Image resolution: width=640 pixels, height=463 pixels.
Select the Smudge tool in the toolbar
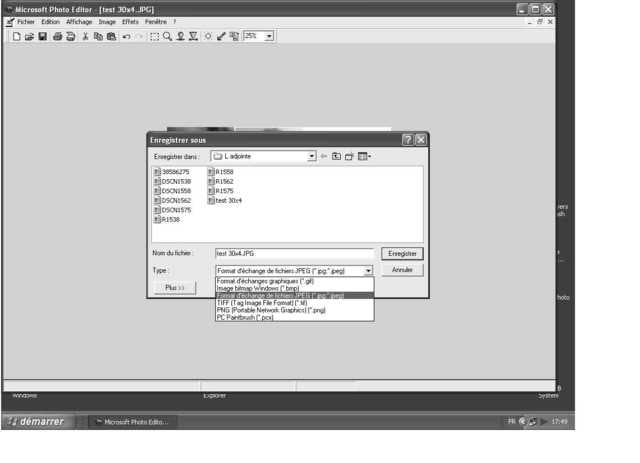coord(180,36)
